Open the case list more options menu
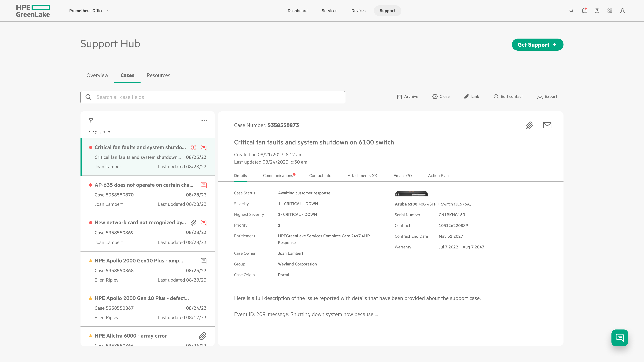Viewport: 644px width, 362px height. pos(204,120)
